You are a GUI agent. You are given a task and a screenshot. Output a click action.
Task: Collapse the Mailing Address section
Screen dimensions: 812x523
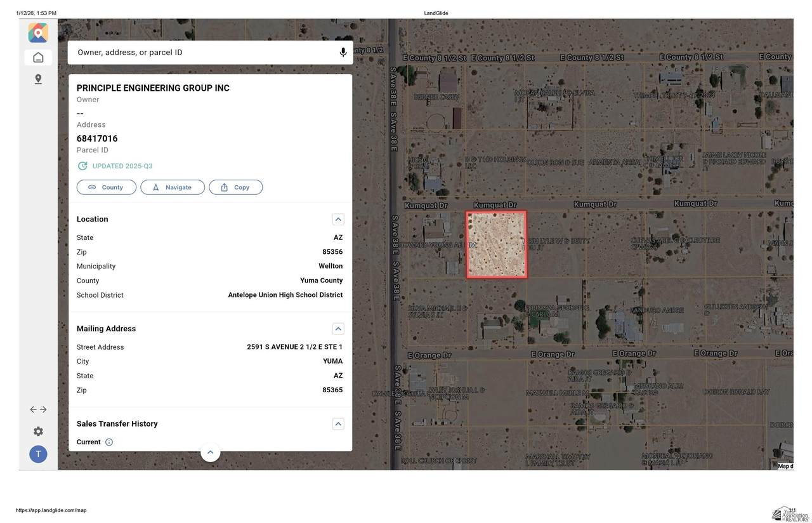(338, 329)
